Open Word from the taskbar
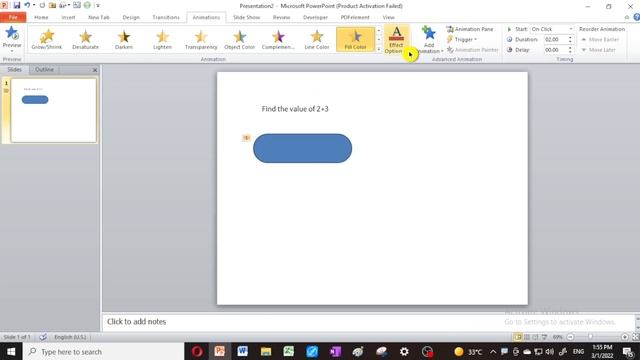The height and width of the screenshot is (360, 640). pos(242,351)
